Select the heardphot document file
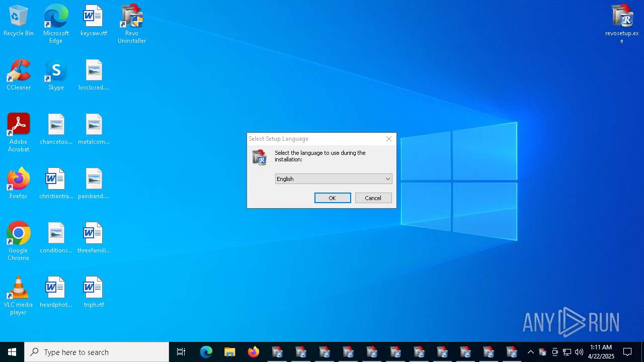Image resolution: width=644 pixels, height=362 pixels. click(x=56, y=293)
